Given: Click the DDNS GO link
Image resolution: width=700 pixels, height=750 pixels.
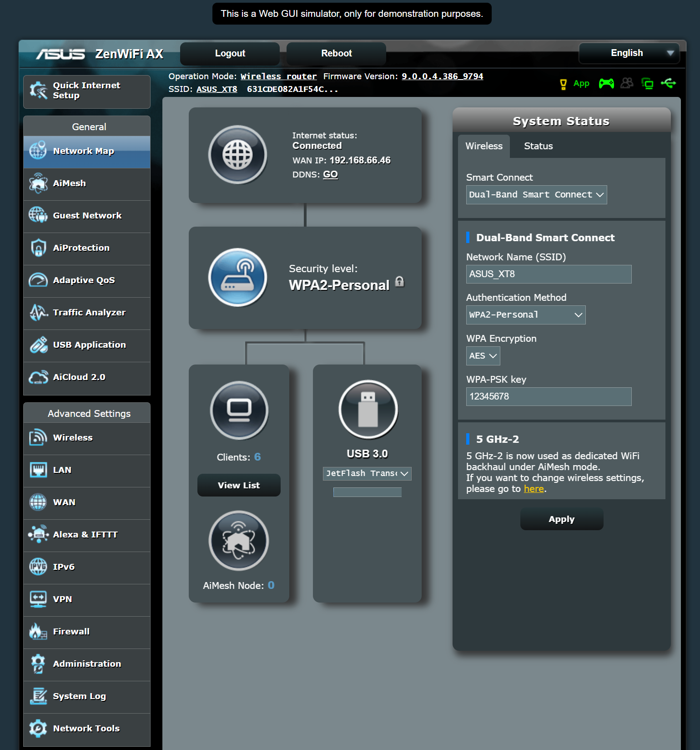Looking at the screenshot, I should (x=330, y=175).
